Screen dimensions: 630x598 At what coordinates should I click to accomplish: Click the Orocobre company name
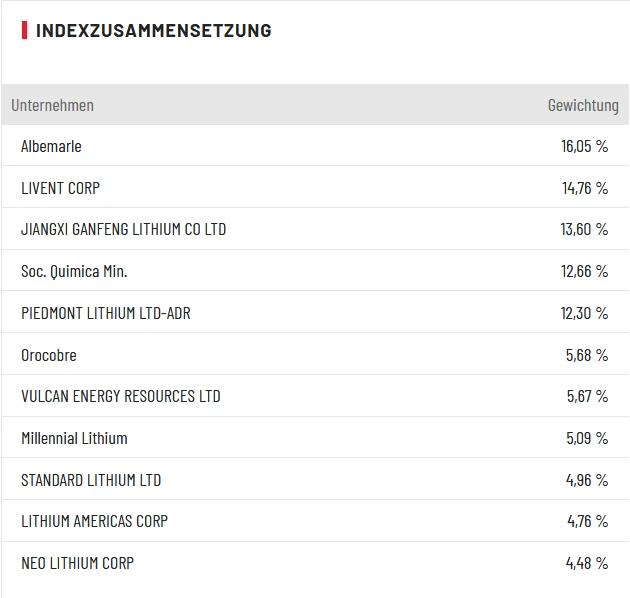(x=48, y=355)
